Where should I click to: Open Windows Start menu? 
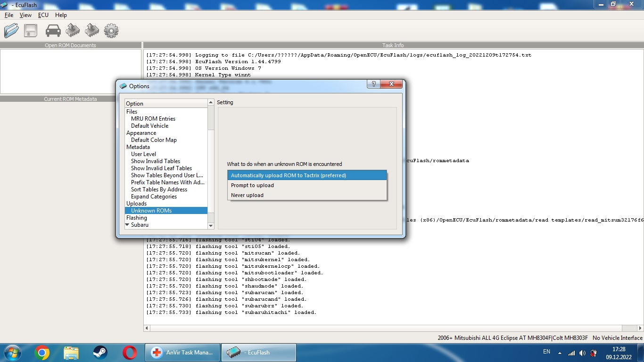tap(12, 353)
